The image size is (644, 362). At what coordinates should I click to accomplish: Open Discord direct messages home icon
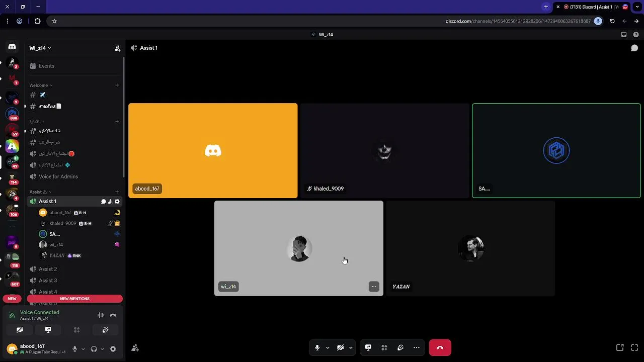click(12, 47)
